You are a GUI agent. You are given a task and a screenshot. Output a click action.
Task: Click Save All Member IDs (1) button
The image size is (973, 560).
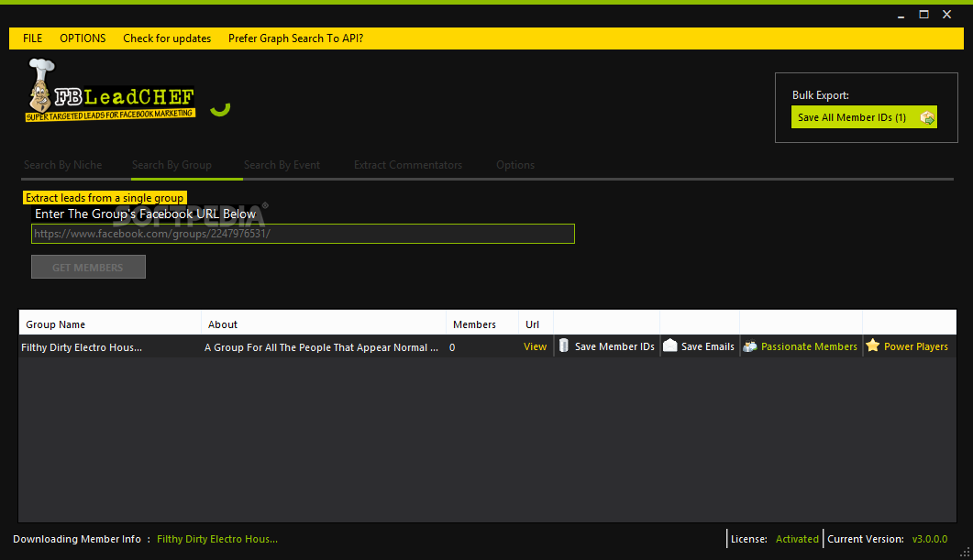[864, 117]
